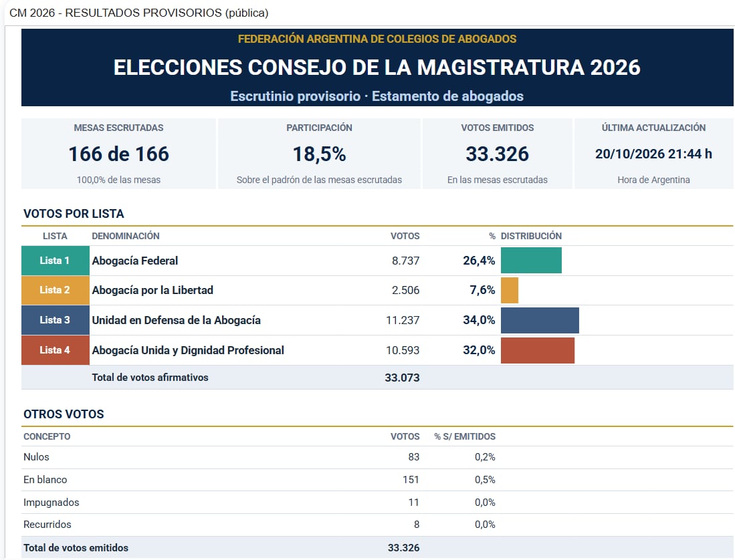Click the 'PARTICIPACIÓN' card label
The image size is (735, 560).
pyautogui.click(x=319, y=128)
